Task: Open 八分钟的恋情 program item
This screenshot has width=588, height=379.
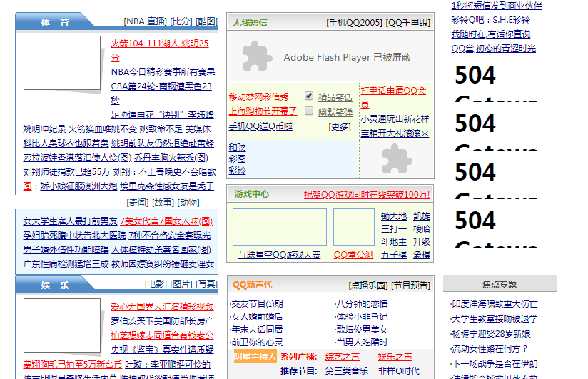Action: click(362, 304)
